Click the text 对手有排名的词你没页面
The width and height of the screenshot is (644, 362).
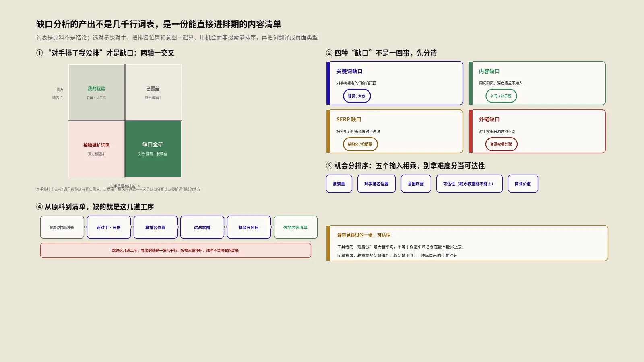[x=357, y=83]
